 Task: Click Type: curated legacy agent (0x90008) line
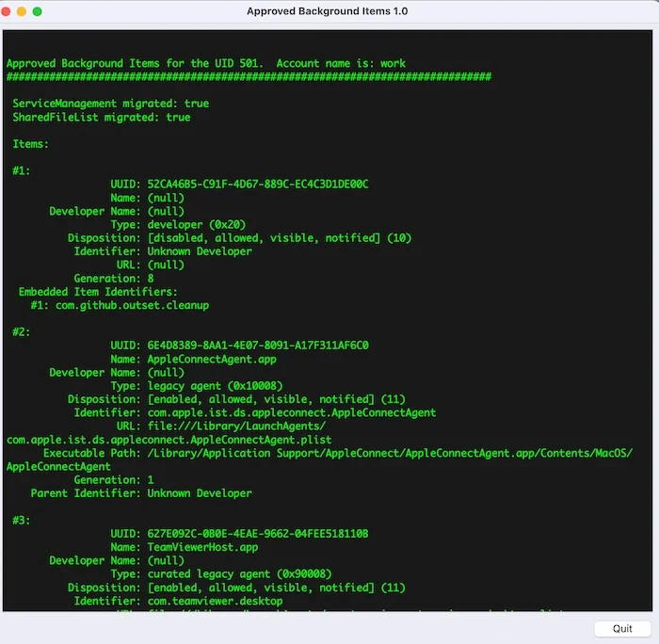click(221, 574)
